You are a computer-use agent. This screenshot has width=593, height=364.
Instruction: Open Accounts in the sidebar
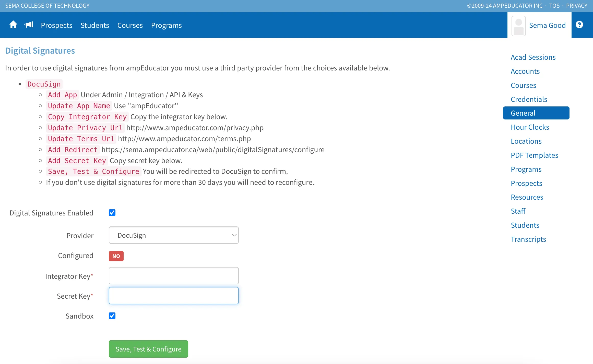(x=525, y=71)
